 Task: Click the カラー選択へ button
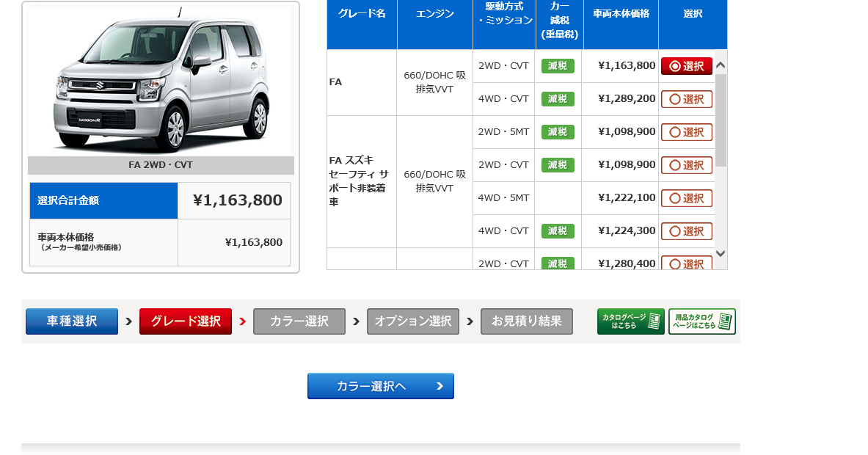click(x=381, y=386)
